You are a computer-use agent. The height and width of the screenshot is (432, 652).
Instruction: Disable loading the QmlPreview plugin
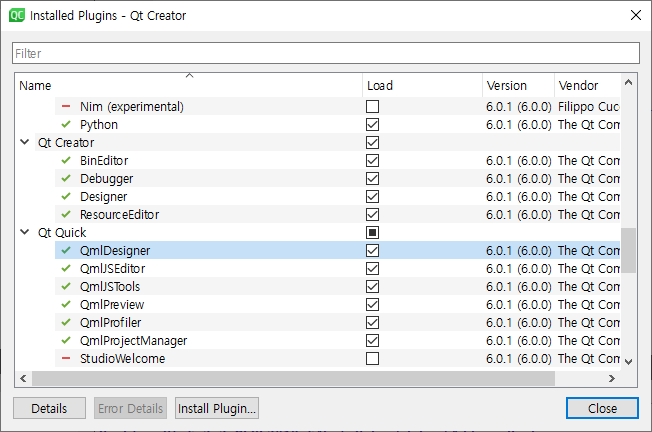(373, 304)
